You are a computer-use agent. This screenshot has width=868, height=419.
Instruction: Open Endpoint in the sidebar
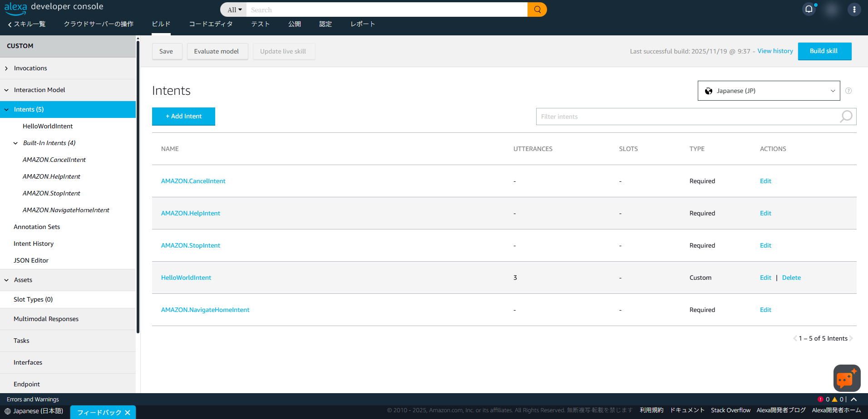coord(27,384)
